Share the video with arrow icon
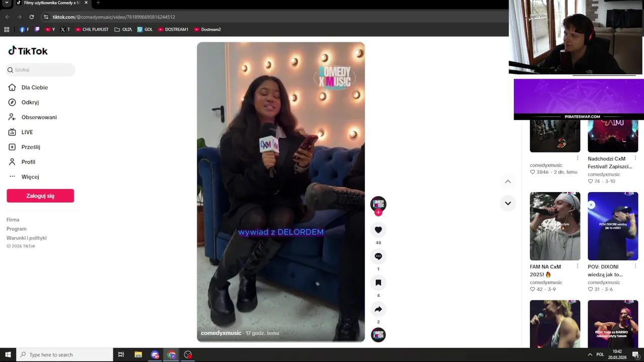The image size is (644, 362). [378, 309]
